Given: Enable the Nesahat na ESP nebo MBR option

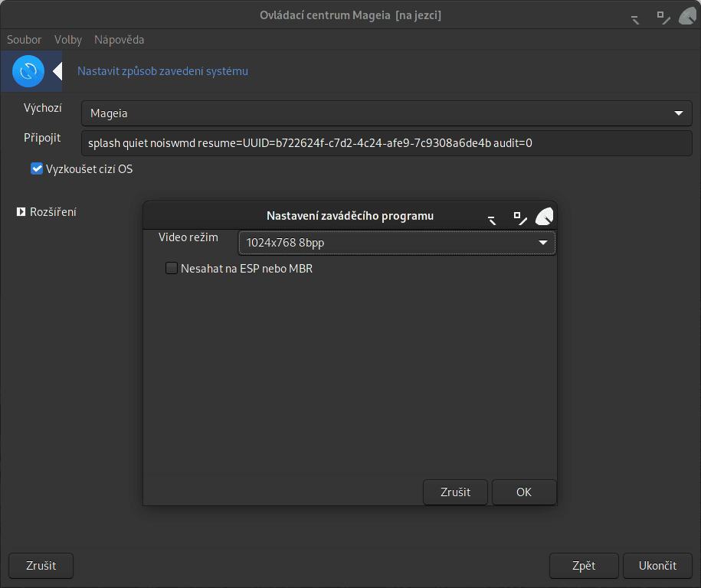Looking at the screenshot, I should (x=171, y=269).
